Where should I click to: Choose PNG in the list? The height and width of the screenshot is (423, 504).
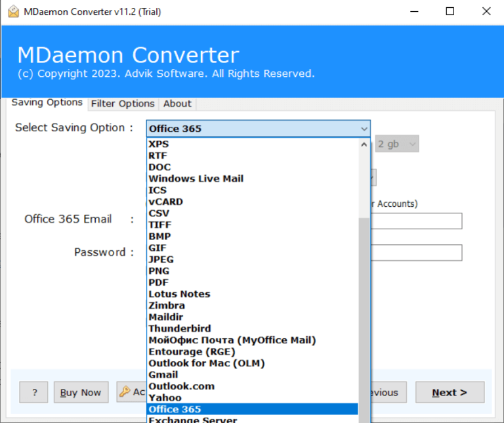click(253, 271)
